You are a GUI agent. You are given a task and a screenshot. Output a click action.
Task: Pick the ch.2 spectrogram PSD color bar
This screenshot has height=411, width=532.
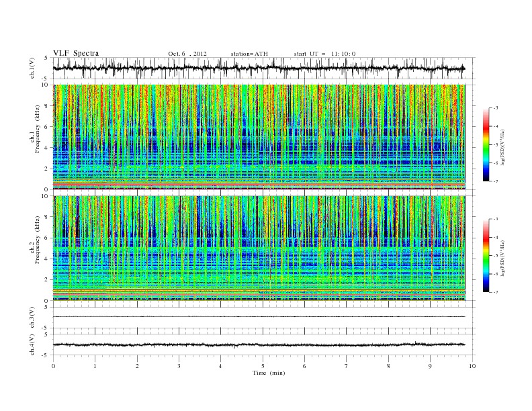click(486, 255)
